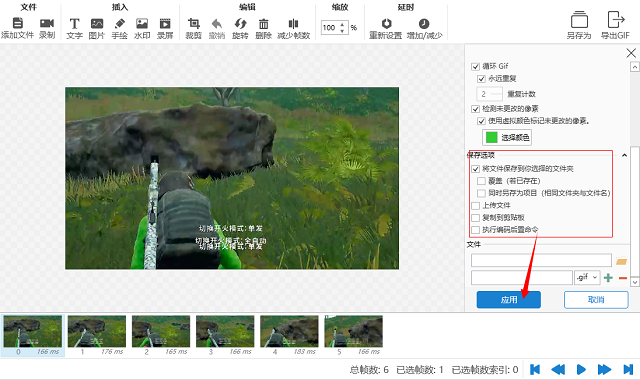
Task: Click the 重复计数 repeat count field
Action: [489, 94]
